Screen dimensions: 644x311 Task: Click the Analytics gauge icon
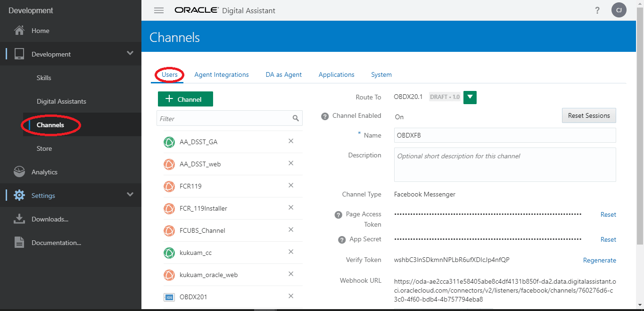tap(19, 172)
